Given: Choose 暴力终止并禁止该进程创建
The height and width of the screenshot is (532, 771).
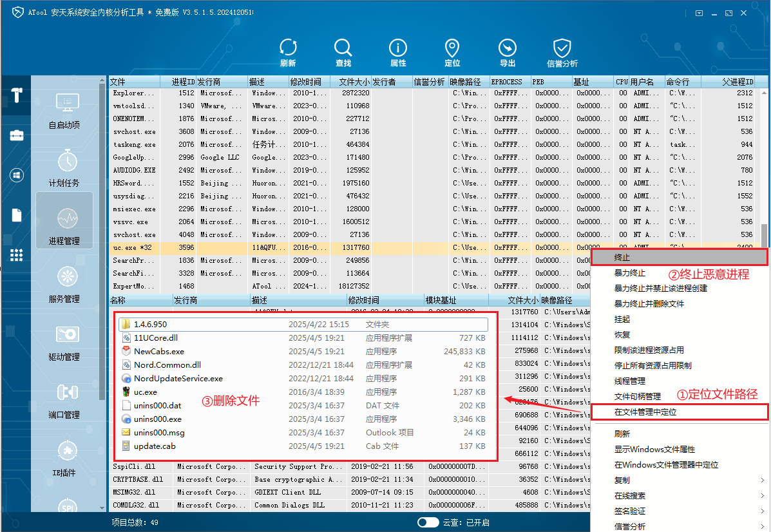Looking at the screenshot, I should click(660, 288).
